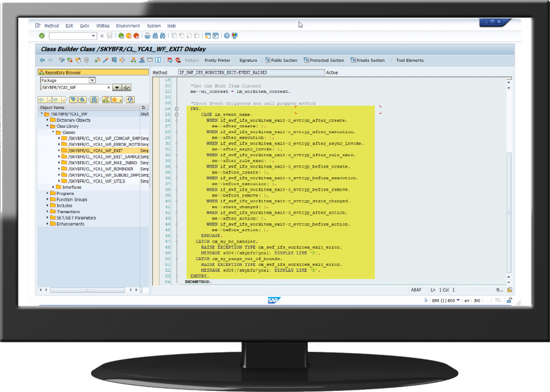Click the orange Exit icon
The image size is (550, 392).
click(x=129, y=36)
